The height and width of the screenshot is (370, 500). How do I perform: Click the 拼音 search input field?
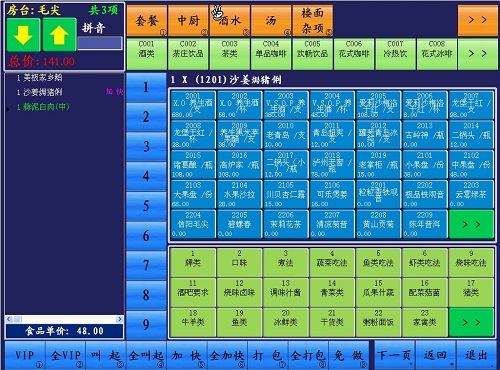[x=100, y=43]
